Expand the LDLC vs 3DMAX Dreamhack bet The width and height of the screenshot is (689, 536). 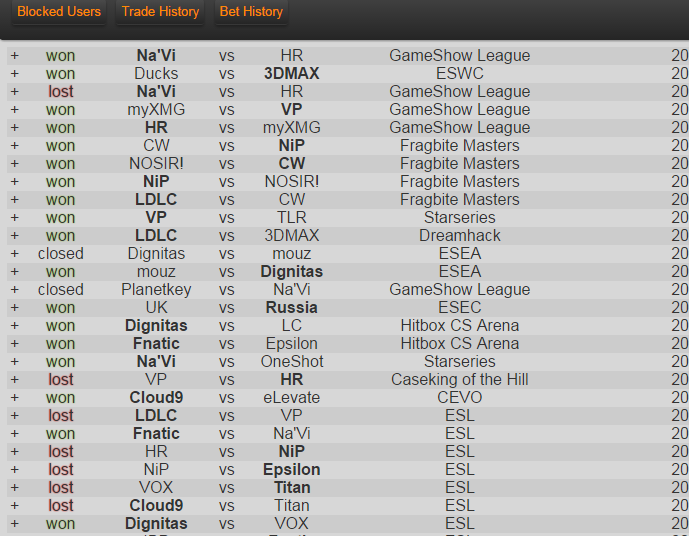tap(15, 235)
